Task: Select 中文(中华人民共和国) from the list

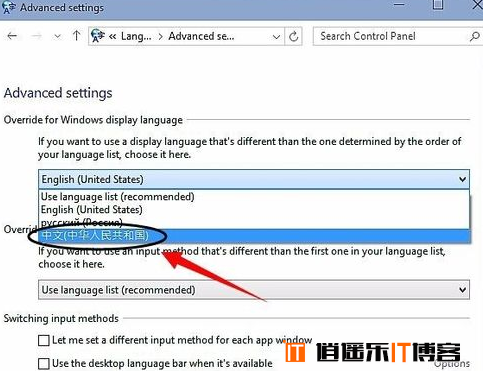Action: [254, 236]
